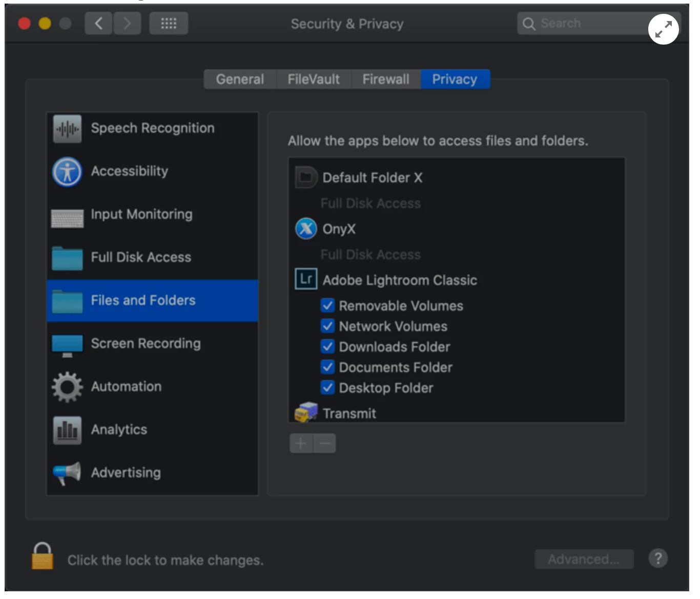The width and height of the screenshot is (700, 599).
Task: Switch to the Firewall tab
Action: tap(386, 79)
